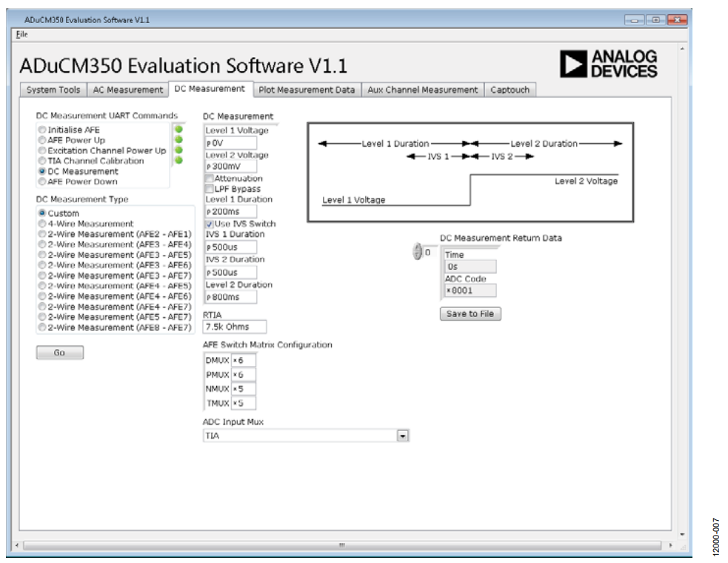Screen dimensions: 728x563
Task: Select Custom measurement type
Action: 42,213
